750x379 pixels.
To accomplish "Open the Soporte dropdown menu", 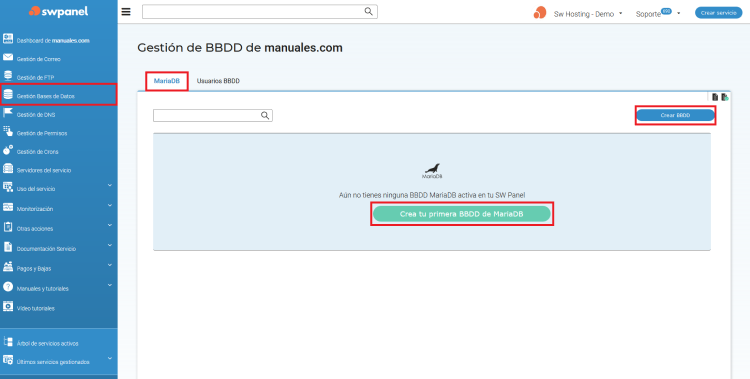I will (x=658, y=13).
